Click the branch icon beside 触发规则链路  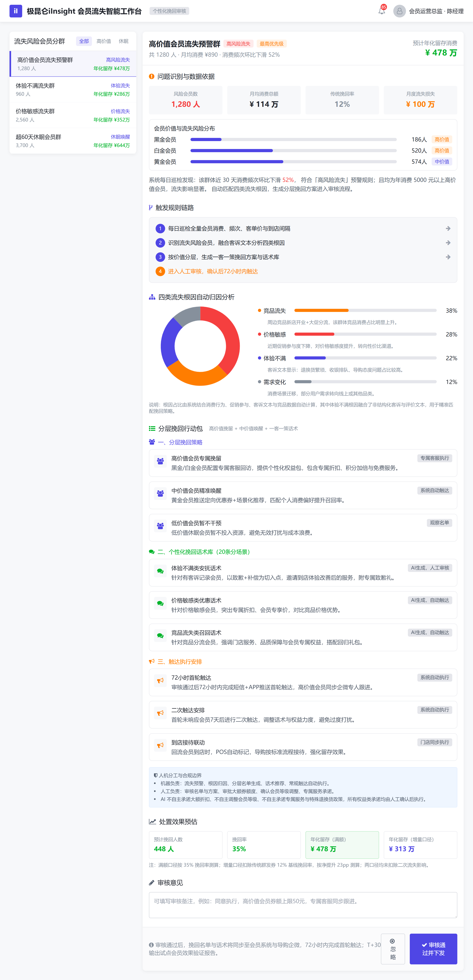151,208
